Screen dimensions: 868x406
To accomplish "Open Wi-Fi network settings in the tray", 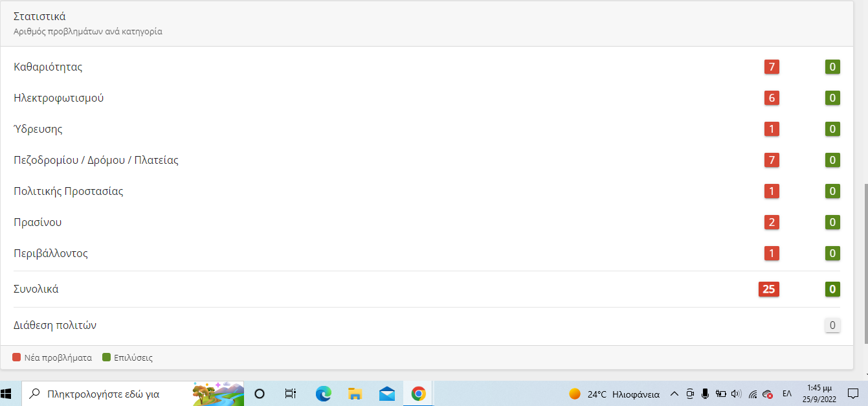I will [752, 394].
